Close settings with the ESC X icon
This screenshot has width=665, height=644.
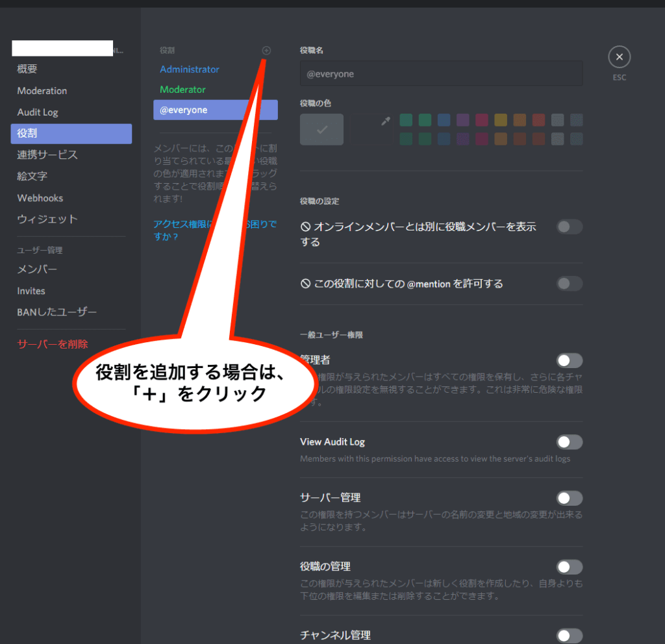click(619, 57)
